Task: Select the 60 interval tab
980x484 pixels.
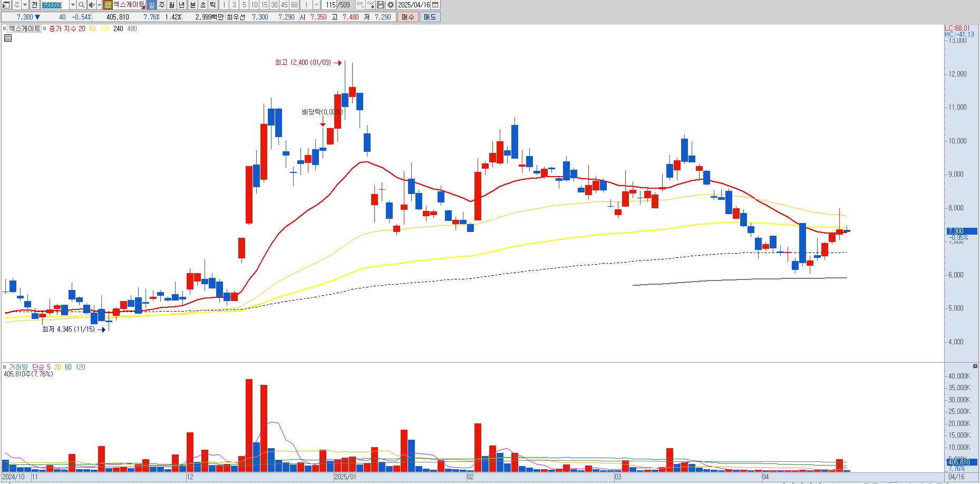Action: pos(294,5)
